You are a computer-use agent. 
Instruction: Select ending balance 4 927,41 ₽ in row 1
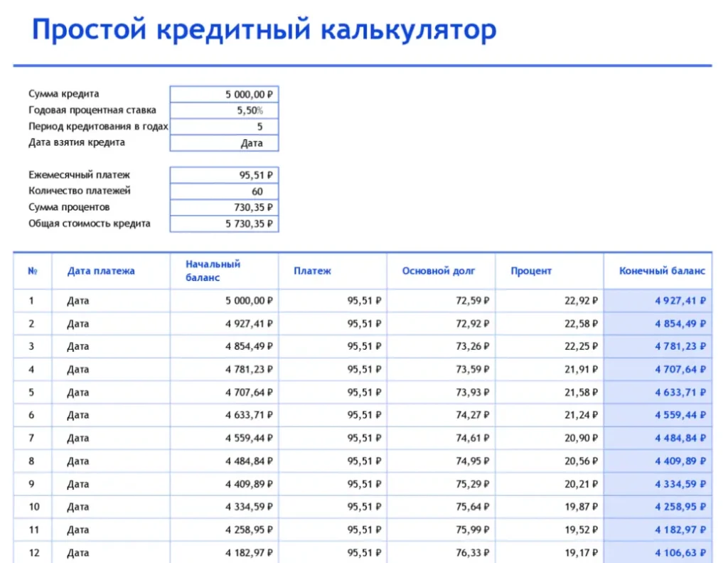(658, 301)
